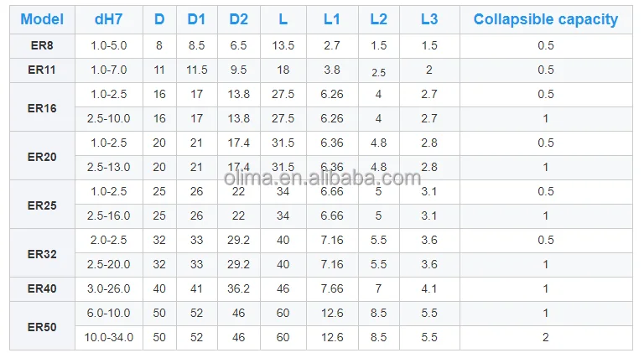Click the olima.en.alibaba.com watermark text
The height and width of the screenshot is (353, 644).
tap(322, 178)
